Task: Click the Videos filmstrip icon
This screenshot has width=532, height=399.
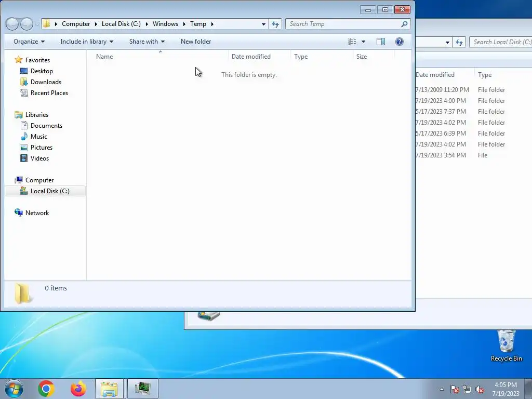Action: pos(24,158)
